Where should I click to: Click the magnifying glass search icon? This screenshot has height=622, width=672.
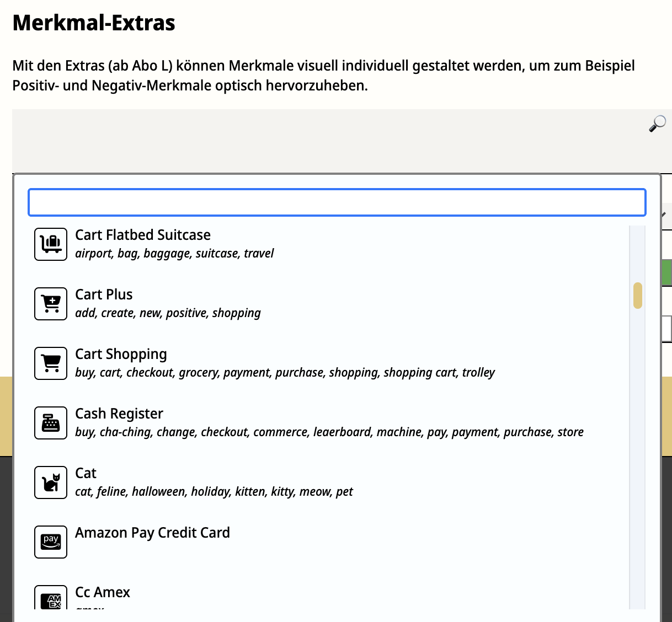click(x=657, y=124)
